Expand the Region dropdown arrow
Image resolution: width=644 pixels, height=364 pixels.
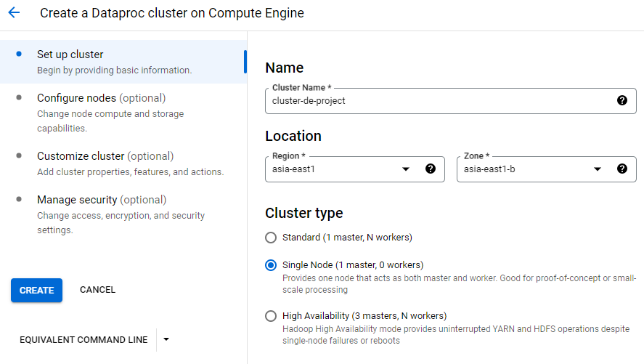click(406, 169)
